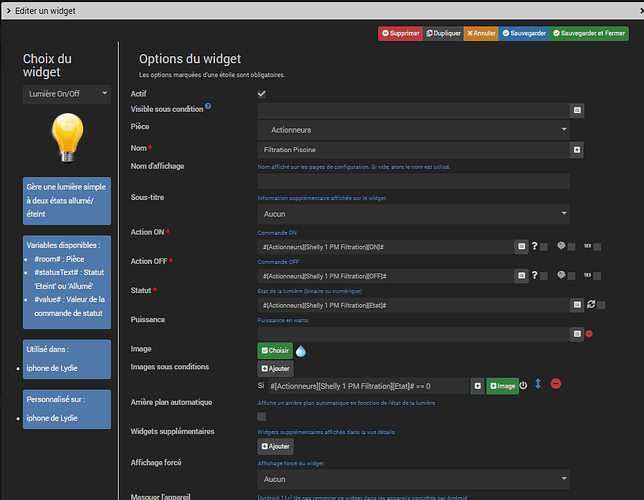644x500 pixels.
Task: Open the Lumière On/Off widget type dropdown
Action: [67, 94]
